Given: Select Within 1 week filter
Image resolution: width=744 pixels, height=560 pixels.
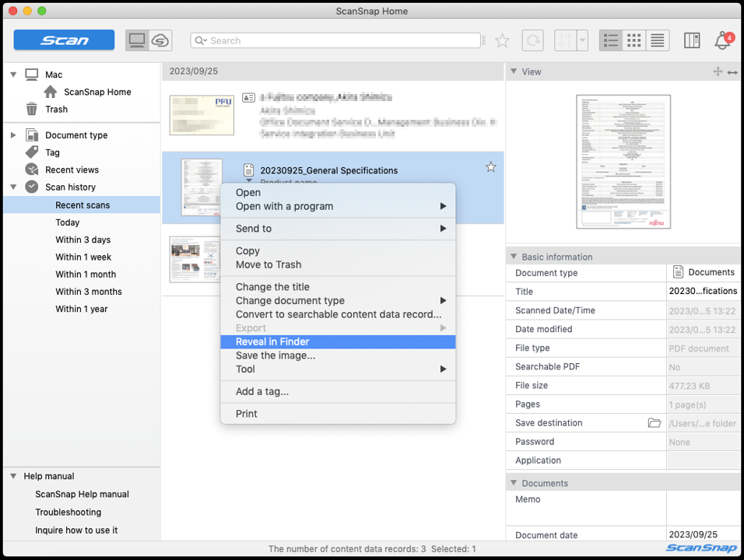Looking at the screenshot, I should pyautogui.click(x=83, y=257).
